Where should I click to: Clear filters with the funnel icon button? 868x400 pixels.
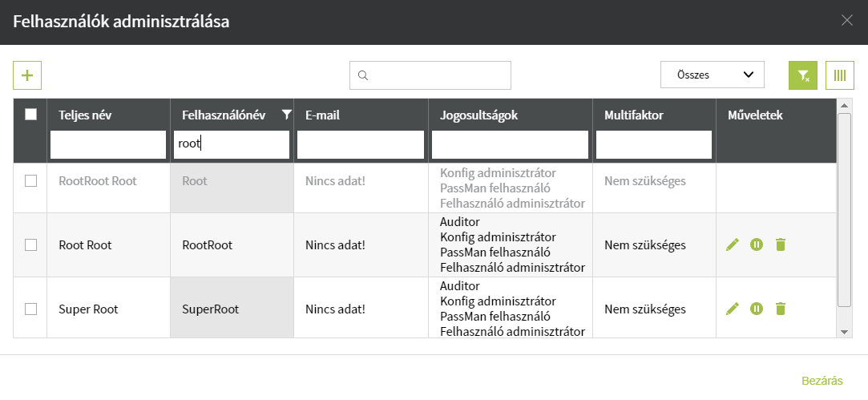[x=802, y=75]
